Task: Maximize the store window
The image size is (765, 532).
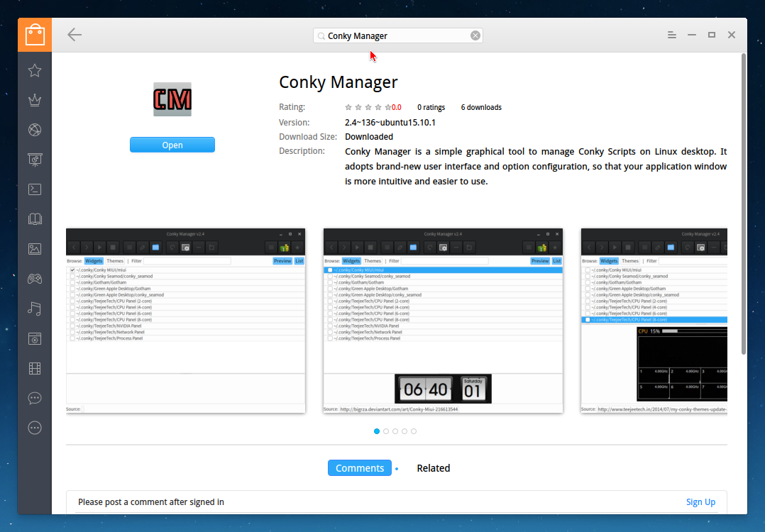Action: pos(712,35)
